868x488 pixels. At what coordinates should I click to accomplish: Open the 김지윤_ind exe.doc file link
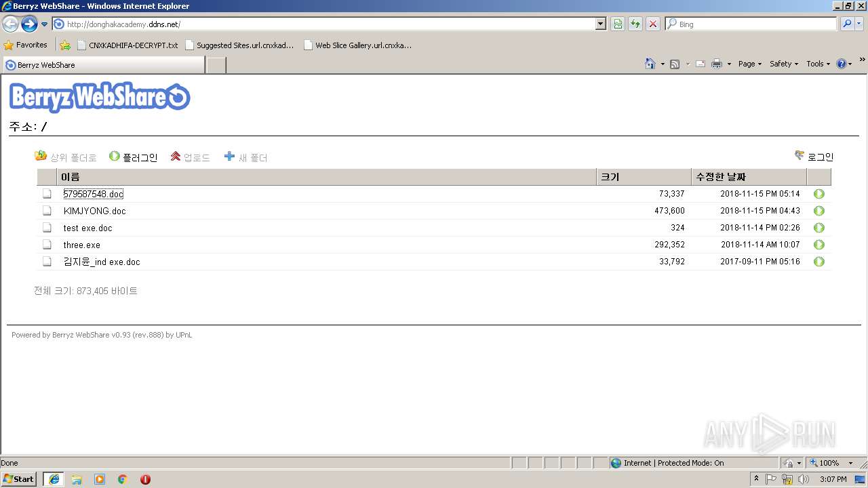click(102, 262)
